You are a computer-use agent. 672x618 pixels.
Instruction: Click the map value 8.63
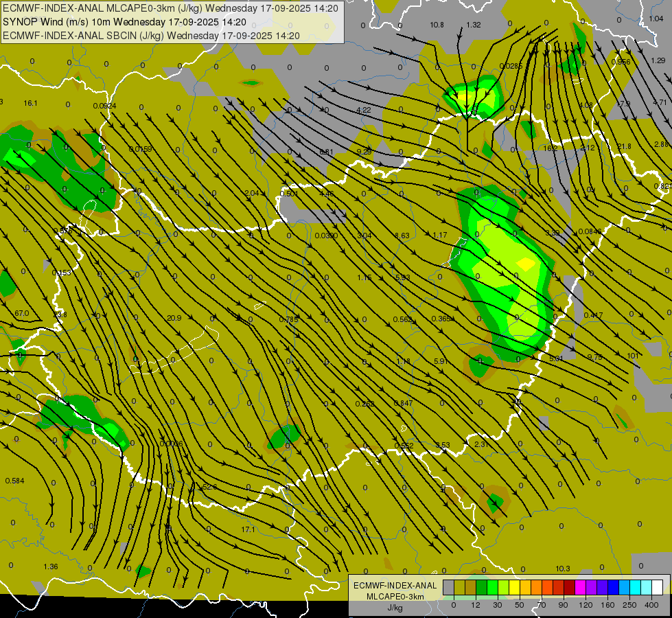coord(402,236)
